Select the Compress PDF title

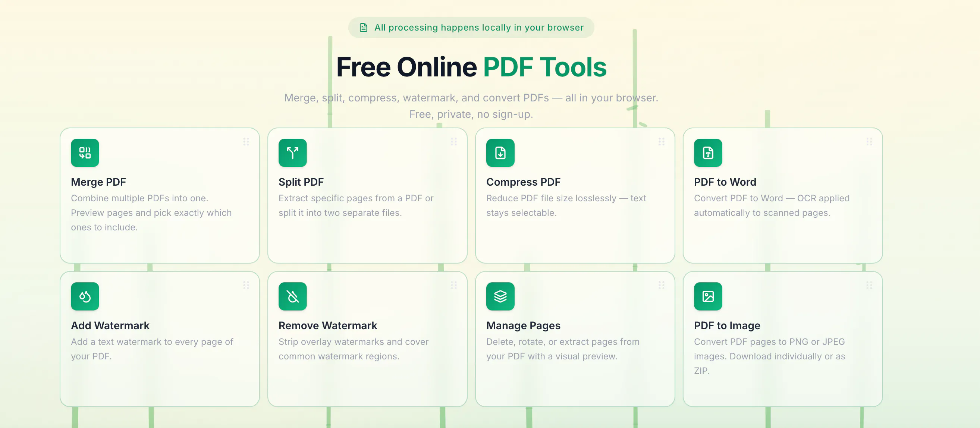[524, 182]
